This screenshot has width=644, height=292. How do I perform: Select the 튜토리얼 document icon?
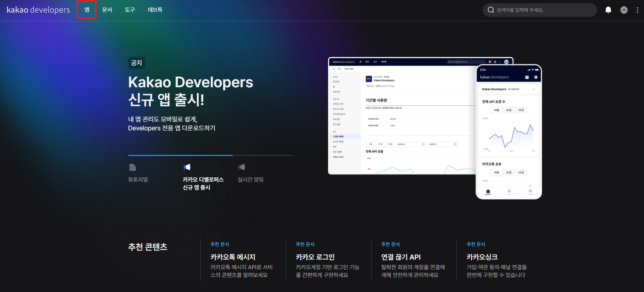coord(133,167)
